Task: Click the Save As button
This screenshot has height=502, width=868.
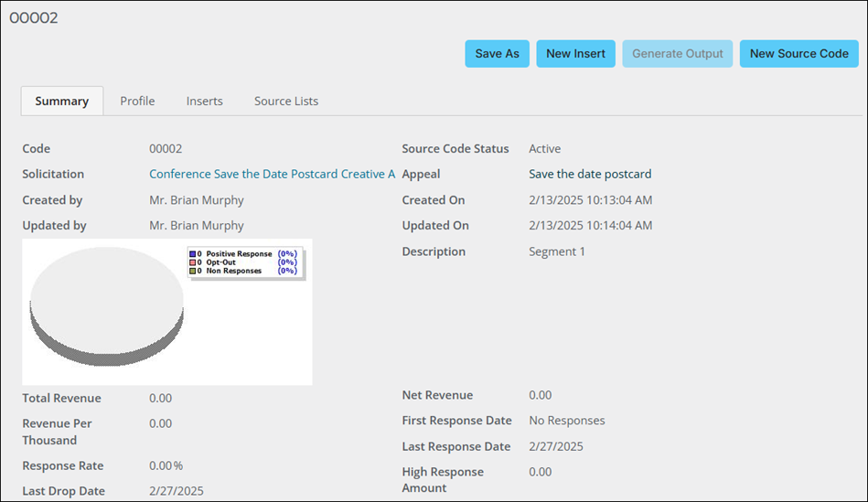Action: tap(497, 54)
